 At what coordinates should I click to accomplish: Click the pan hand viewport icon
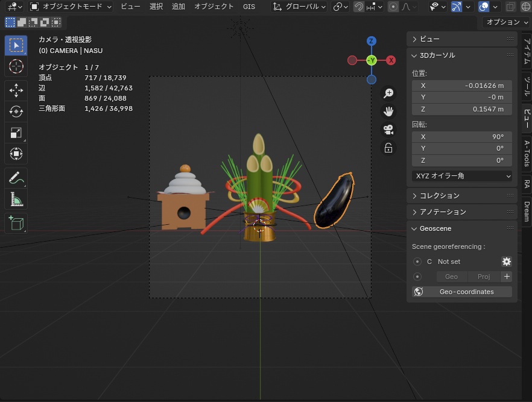tap(388, 111)
